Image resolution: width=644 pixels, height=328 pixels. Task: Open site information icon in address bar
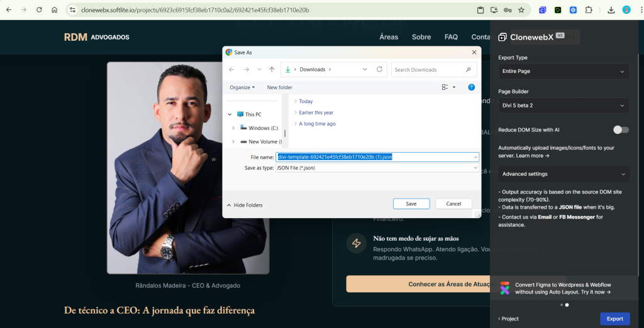click(x=73, y=10)
